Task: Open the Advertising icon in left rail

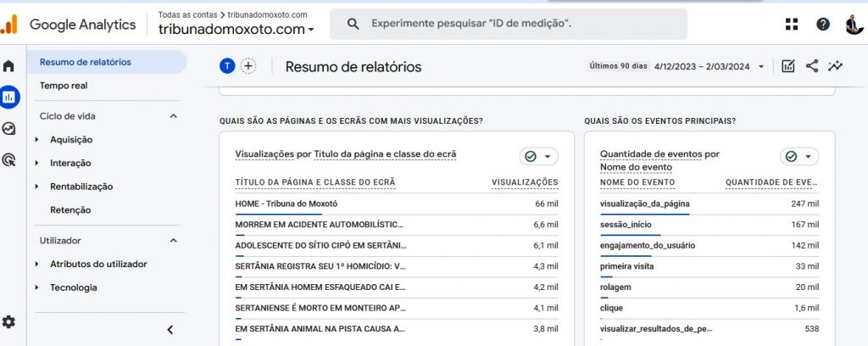Action: (9, 159)
